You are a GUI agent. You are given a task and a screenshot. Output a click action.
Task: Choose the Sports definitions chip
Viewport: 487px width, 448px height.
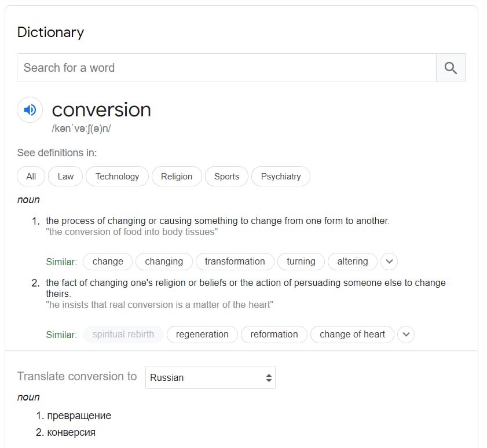pyautogui.click(x=227, y=177)
